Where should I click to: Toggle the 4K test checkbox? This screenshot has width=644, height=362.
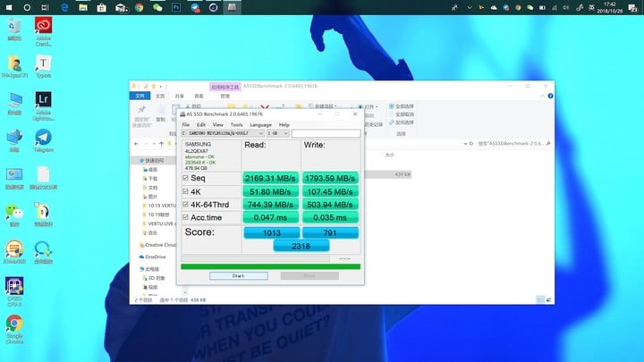click(185, 191)
